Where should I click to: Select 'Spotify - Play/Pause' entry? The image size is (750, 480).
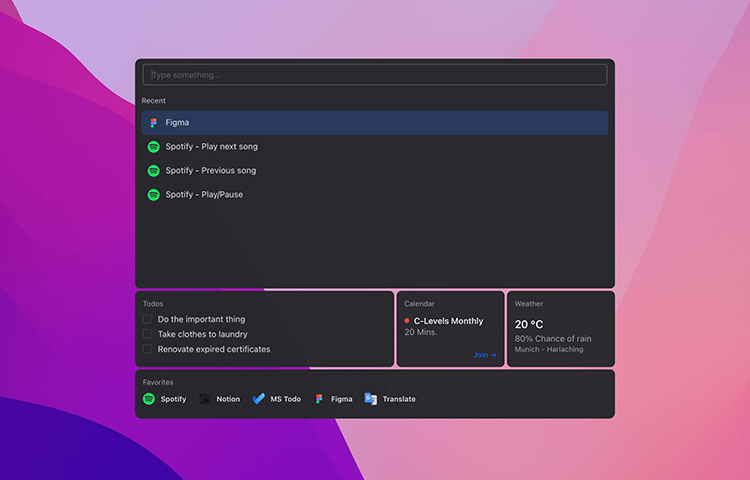[x=375, y=195]
